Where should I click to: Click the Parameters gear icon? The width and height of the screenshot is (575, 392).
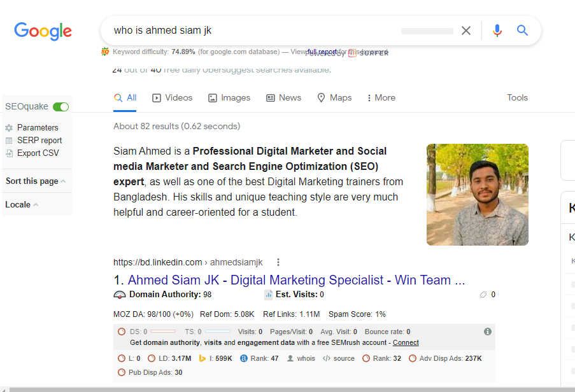pyautogui.click(x=9, y=127)
